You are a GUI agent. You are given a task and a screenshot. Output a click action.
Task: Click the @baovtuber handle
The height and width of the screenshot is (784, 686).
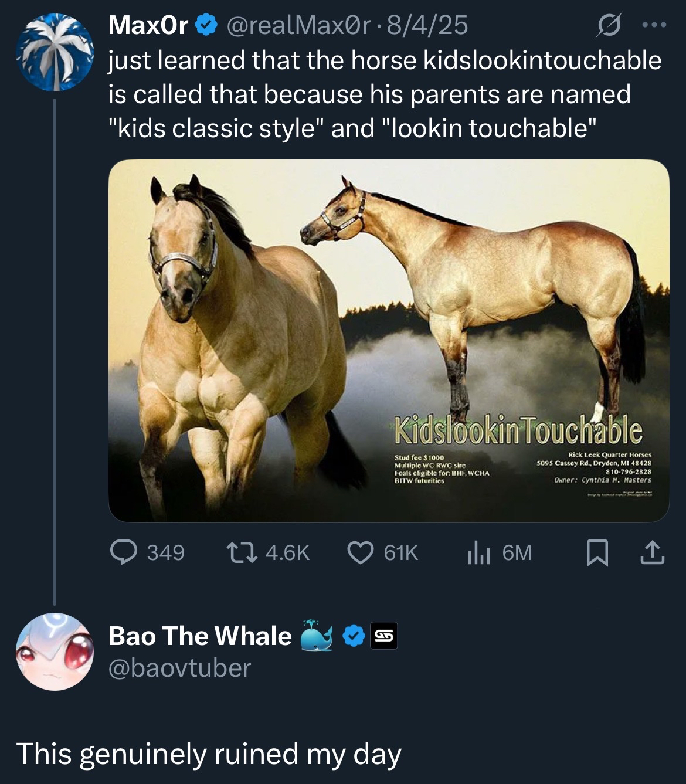tap(179, 668)
